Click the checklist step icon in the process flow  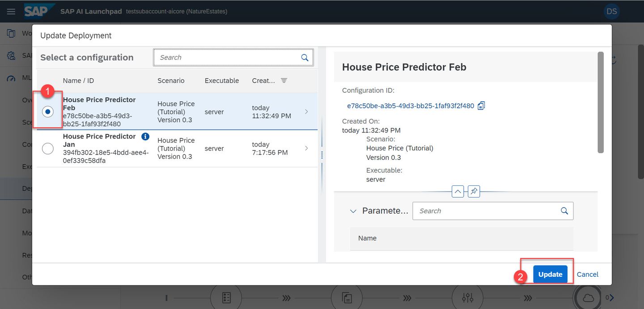pos(226,298)
